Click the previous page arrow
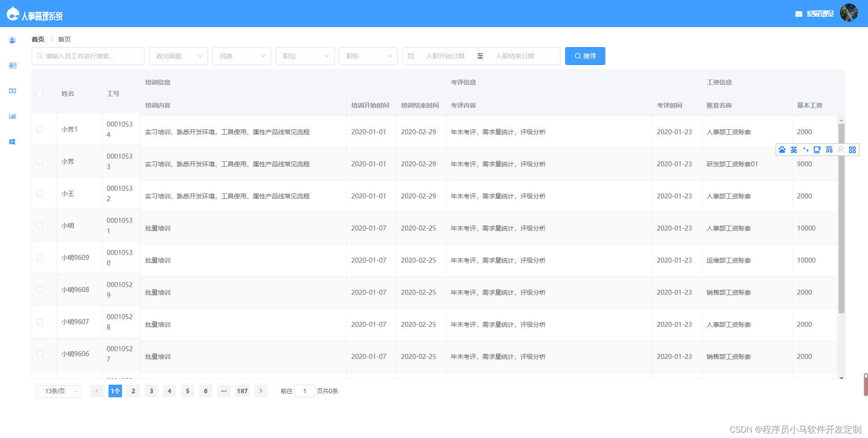Viewport: 868px width, 438px height. [x=97, y=391]
